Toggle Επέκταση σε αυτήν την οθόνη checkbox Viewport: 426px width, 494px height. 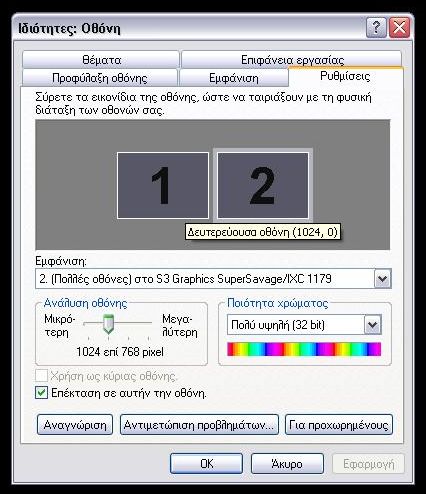41,393
